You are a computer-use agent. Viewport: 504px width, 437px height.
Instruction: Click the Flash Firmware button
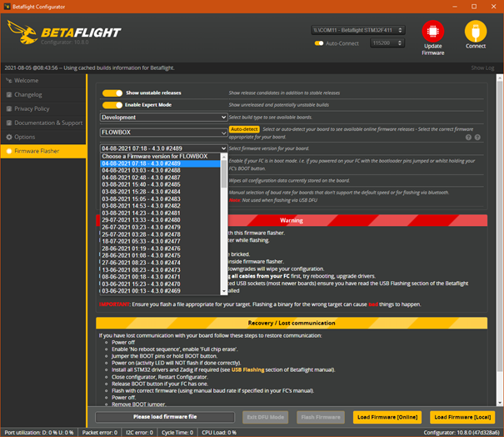321,417
